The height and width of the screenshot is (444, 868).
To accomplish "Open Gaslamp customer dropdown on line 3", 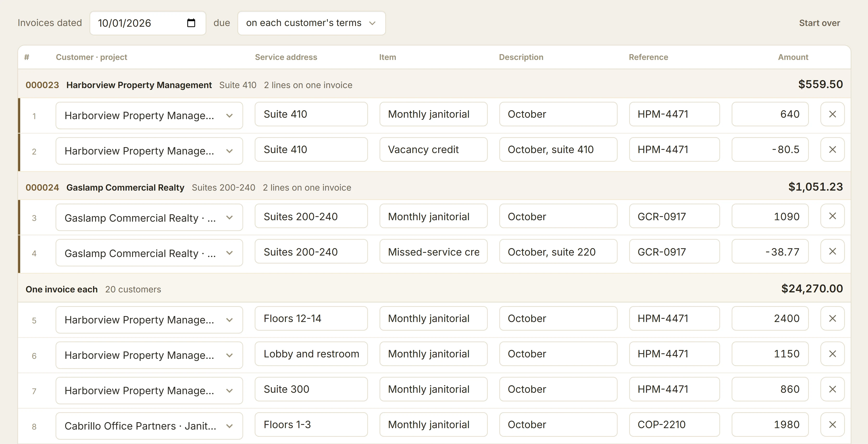I will tap(149, 218).
